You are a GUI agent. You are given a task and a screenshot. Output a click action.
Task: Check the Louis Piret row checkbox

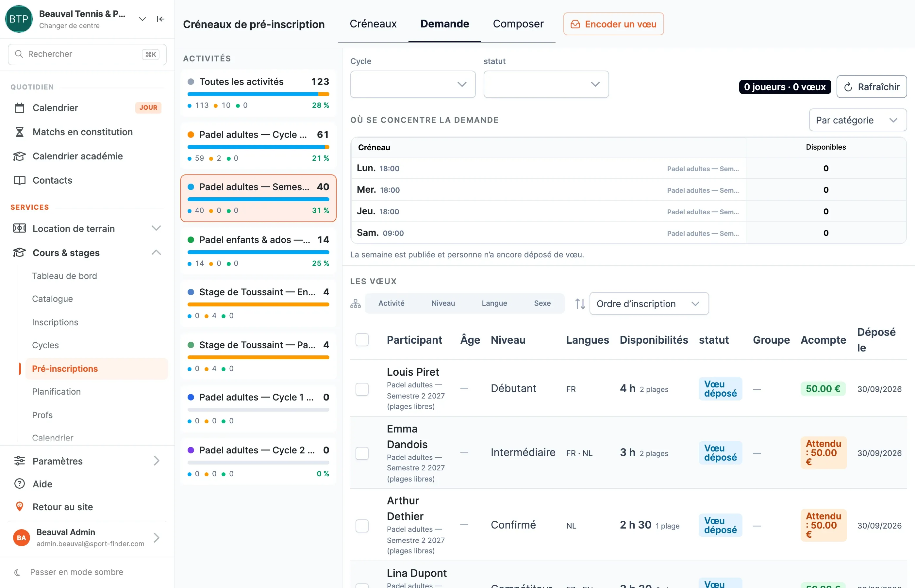click(x=362, y=389)
